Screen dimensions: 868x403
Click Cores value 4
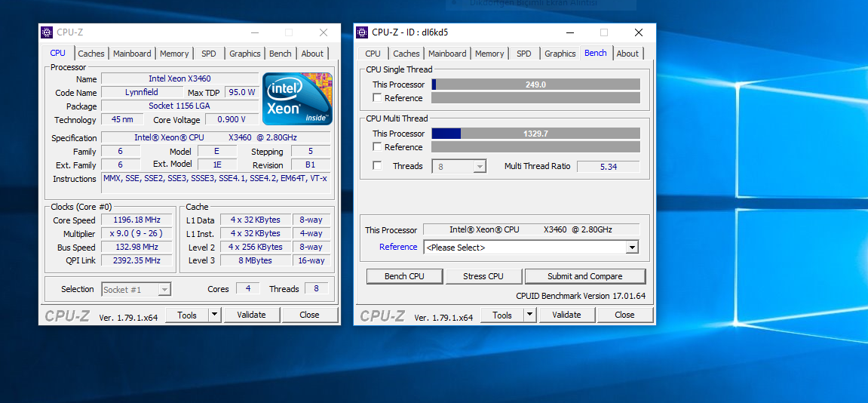click(248, 288)
